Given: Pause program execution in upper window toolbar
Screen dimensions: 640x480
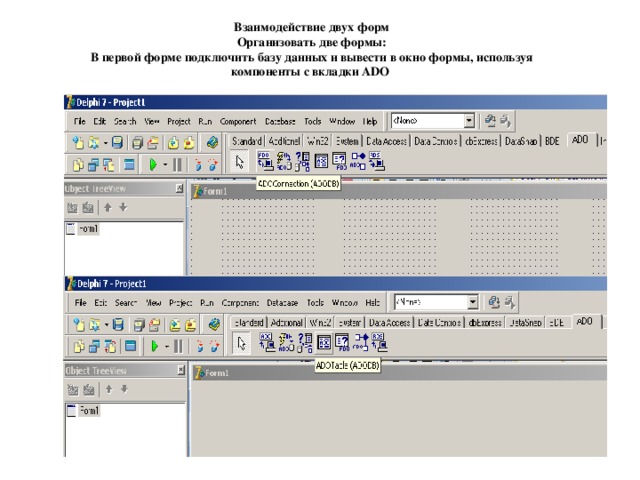Looking at the screenshot, I should point(177,164).
